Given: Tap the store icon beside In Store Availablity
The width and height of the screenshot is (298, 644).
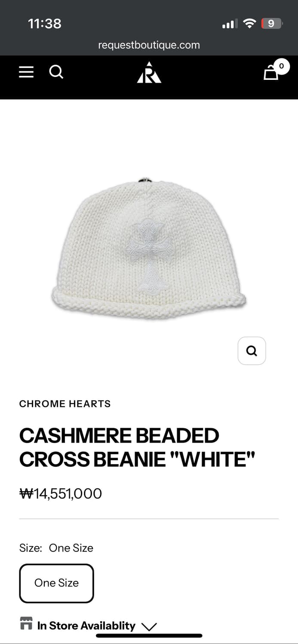Looking at the screenshot, I should 26,623.
